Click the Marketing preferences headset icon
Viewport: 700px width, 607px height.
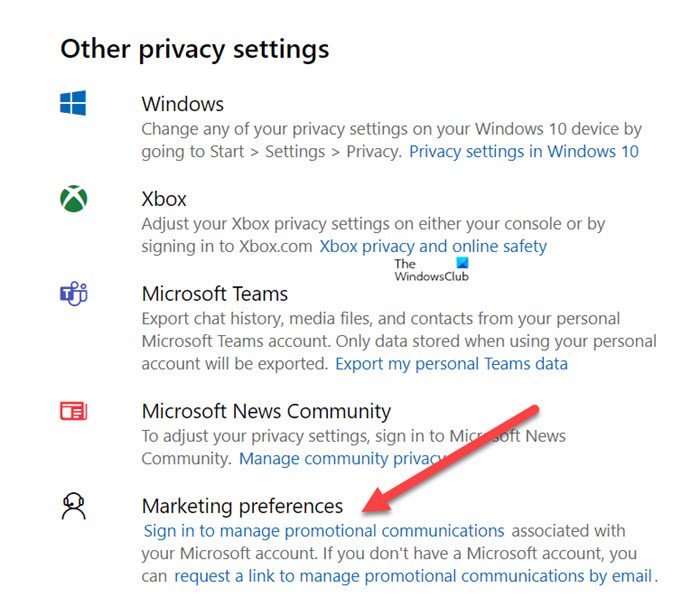(x=73, y=507)
